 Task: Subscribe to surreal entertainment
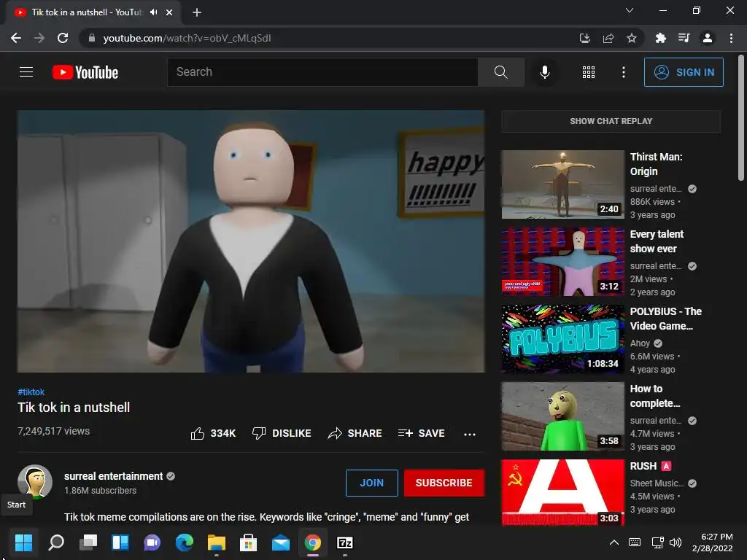click(444, 483)
